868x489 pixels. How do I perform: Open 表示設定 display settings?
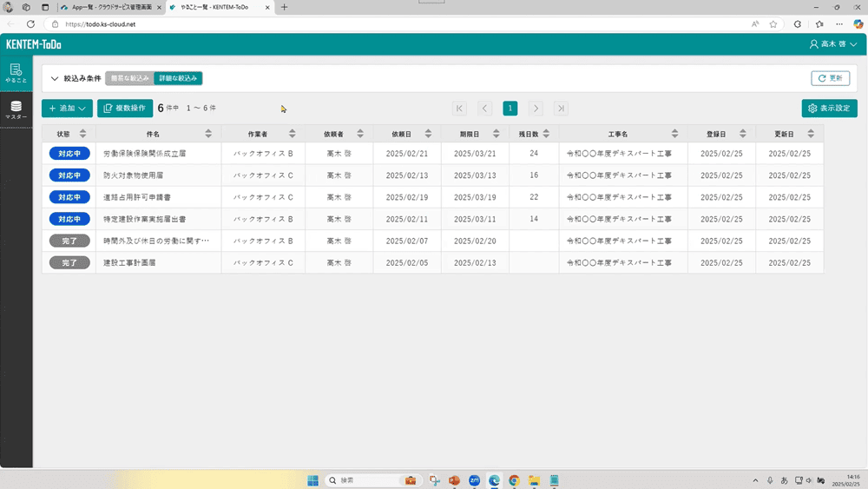point(829,108)
